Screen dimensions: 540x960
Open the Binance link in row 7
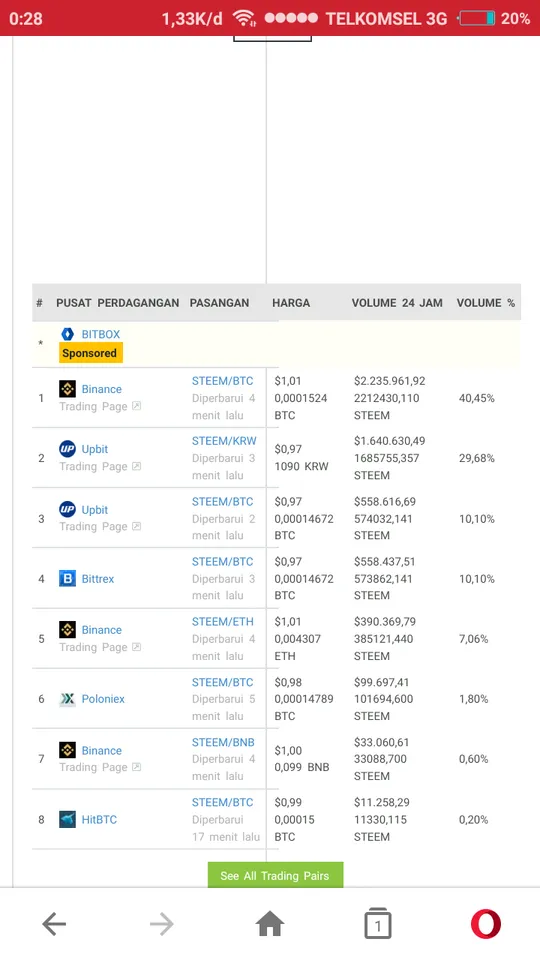102,751
